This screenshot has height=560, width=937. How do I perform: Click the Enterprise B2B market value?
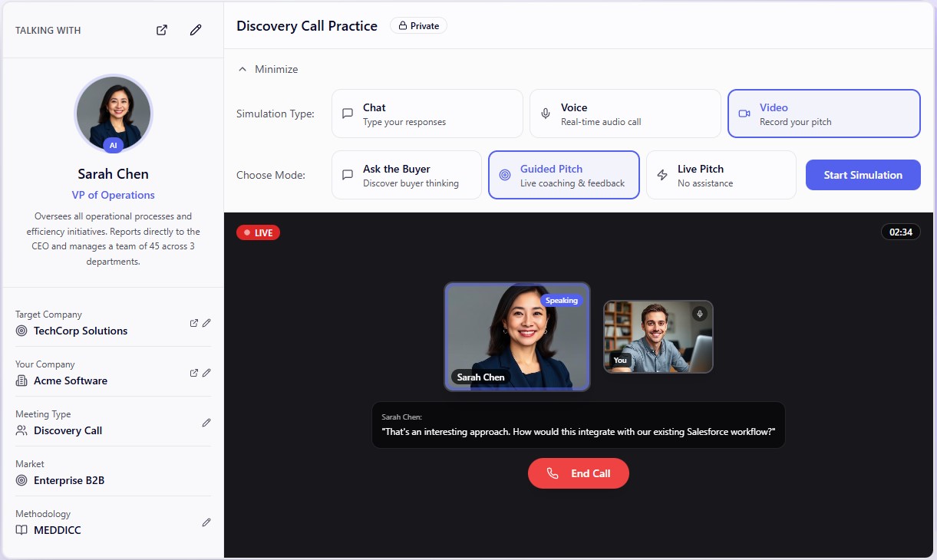(x=69, y=480)
